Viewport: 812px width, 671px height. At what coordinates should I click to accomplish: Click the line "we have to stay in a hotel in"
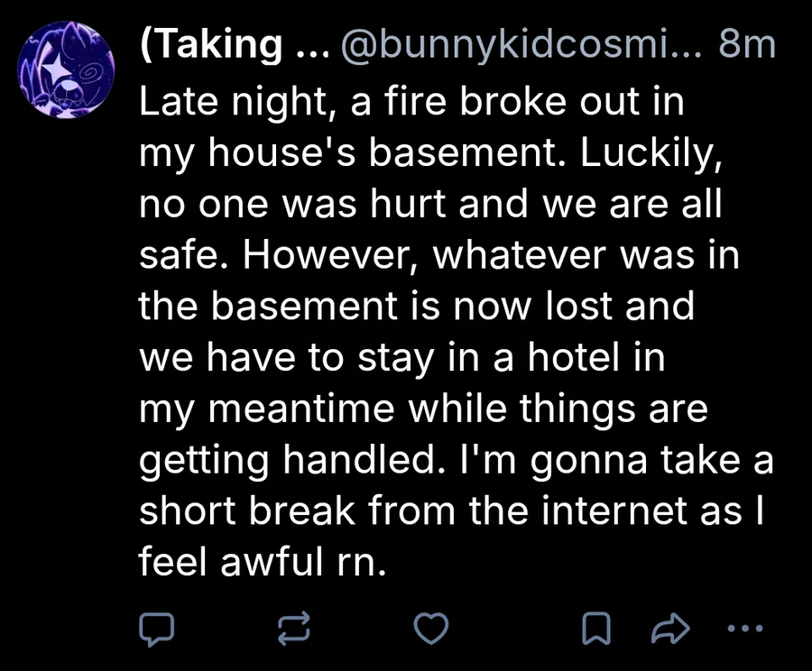[x=402, y=359]
